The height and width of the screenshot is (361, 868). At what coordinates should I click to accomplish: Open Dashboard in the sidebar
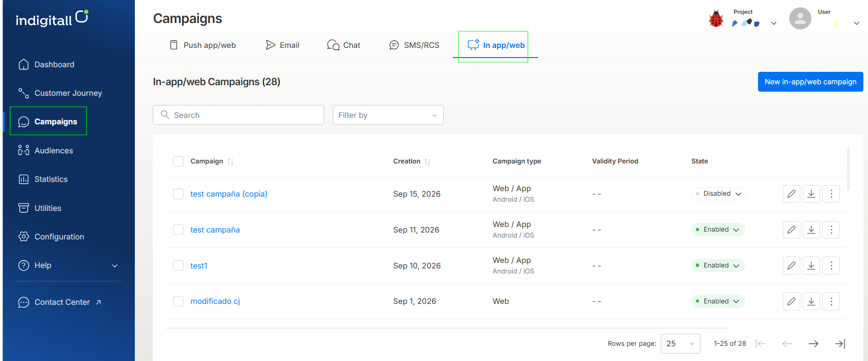(46, 64)
